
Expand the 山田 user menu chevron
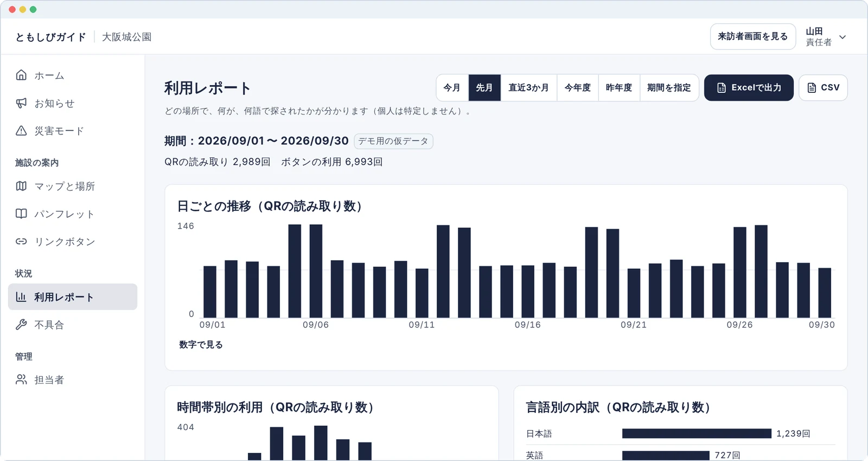coord(843,37)
